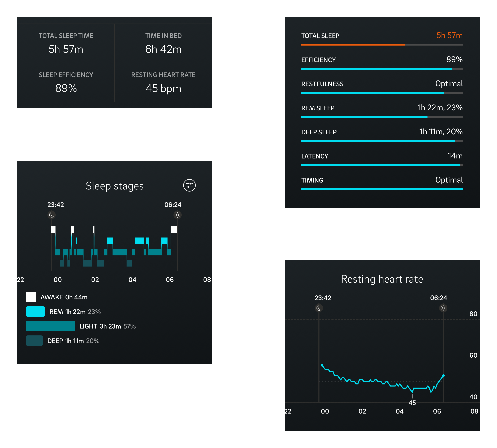The height and width of the screenshot is (448, 497).
Task: Click the sun icon in Resting heart rate chart
Action: pos(443,308)
